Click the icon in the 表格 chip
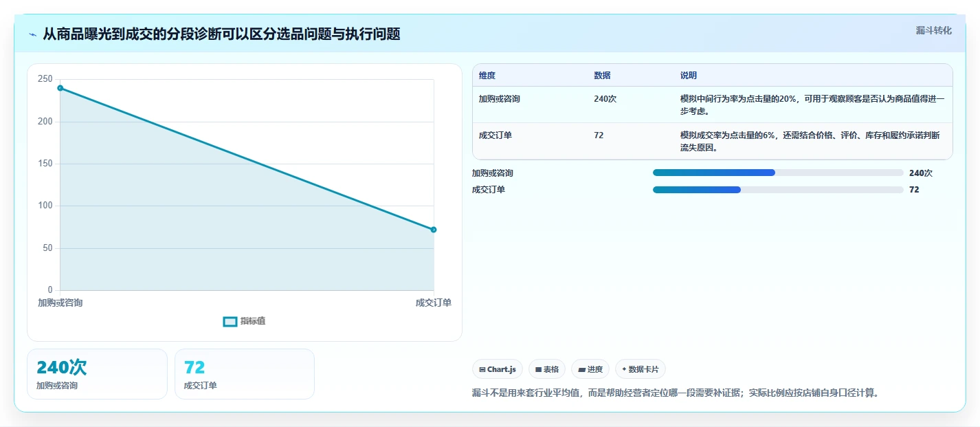The image size is (980, 427). 538,370
